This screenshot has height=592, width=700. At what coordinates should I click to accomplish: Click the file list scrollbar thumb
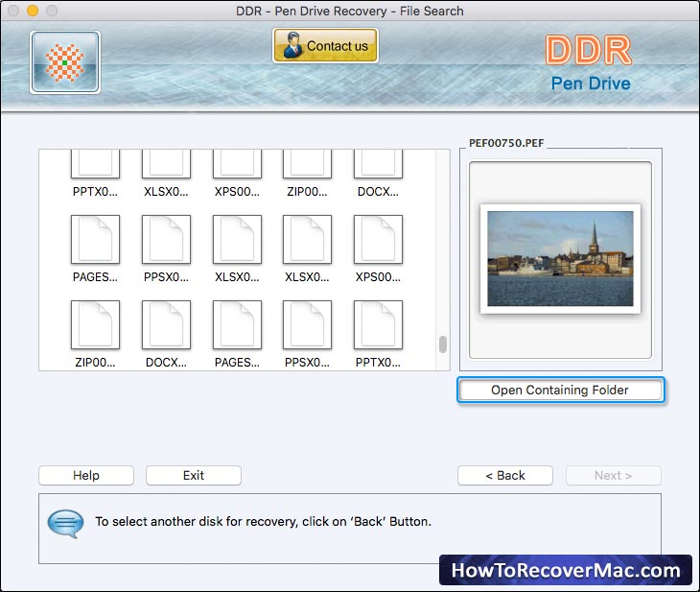[x=442, y=344]
